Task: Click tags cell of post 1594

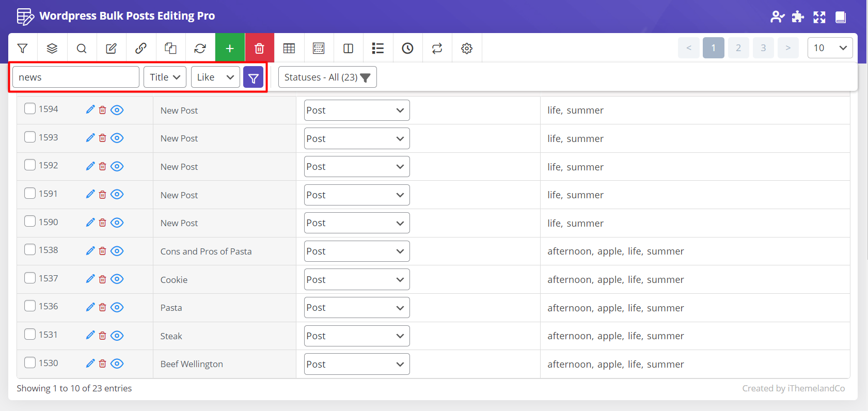Action: [x=695, y=110]
